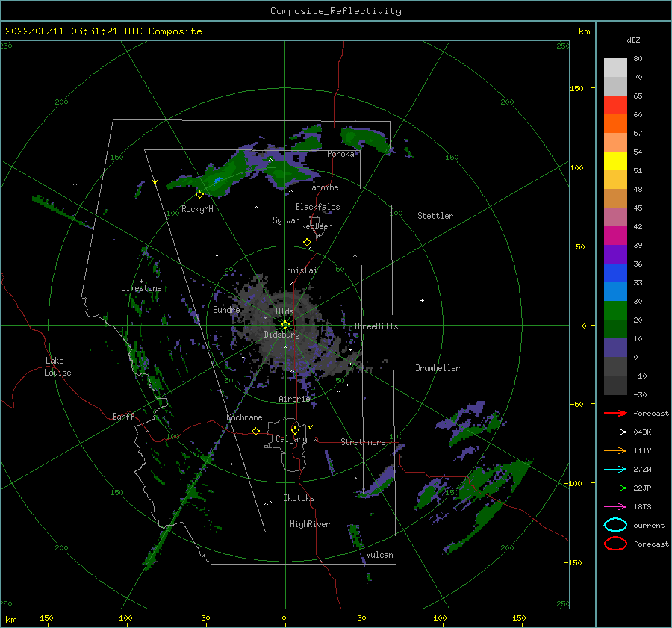Click the Sundre label
Image resolution: width=672 pixels, height=628 pixels.
227,310
